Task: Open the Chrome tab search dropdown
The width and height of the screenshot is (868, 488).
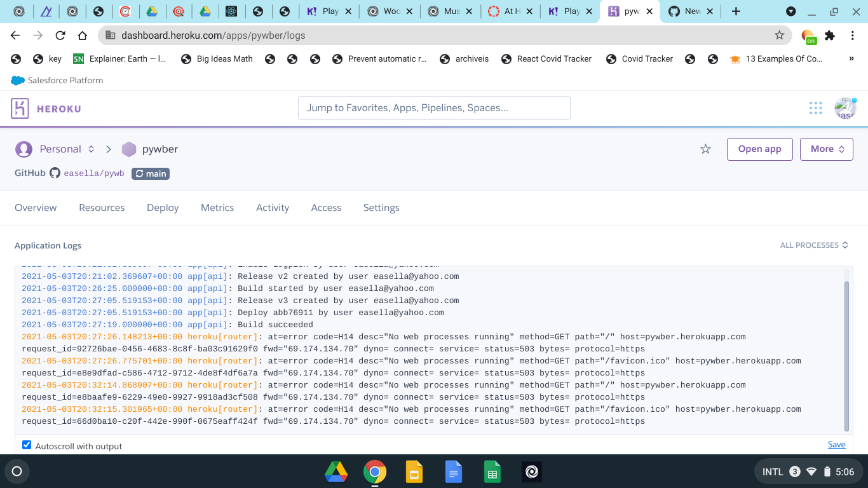Action: tap(791, 11)
